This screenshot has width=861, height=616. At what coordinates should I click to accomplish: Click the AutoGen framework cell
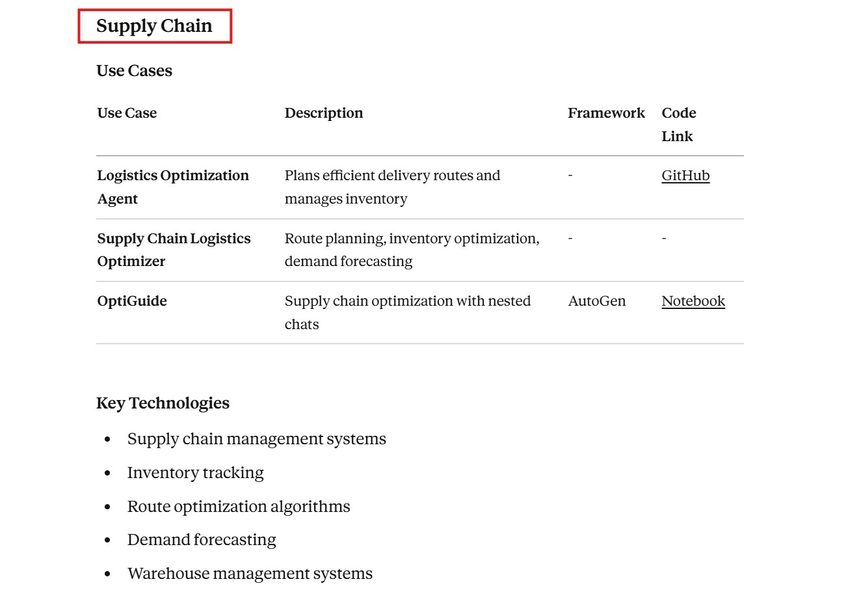coord(597,301)
